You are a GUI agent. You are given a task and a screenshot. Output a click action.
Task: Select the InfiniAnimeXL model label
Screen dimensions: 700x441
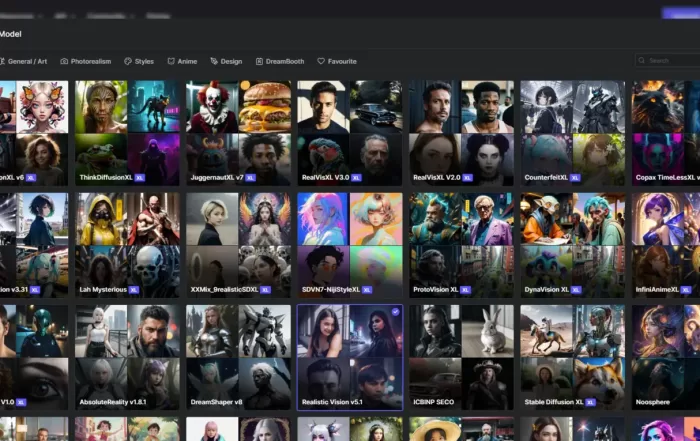657,290
